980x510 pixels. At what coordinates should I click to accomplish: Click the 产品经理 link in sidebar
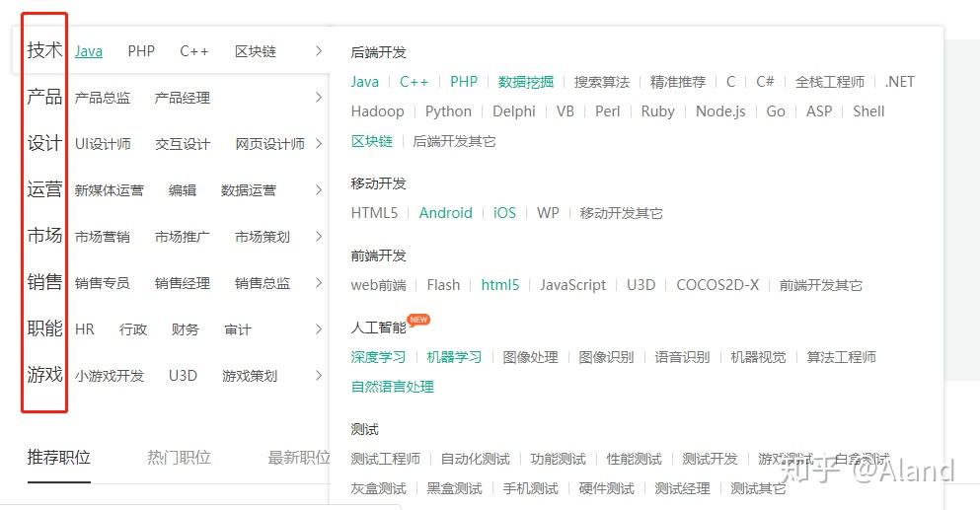click(182, 98)
